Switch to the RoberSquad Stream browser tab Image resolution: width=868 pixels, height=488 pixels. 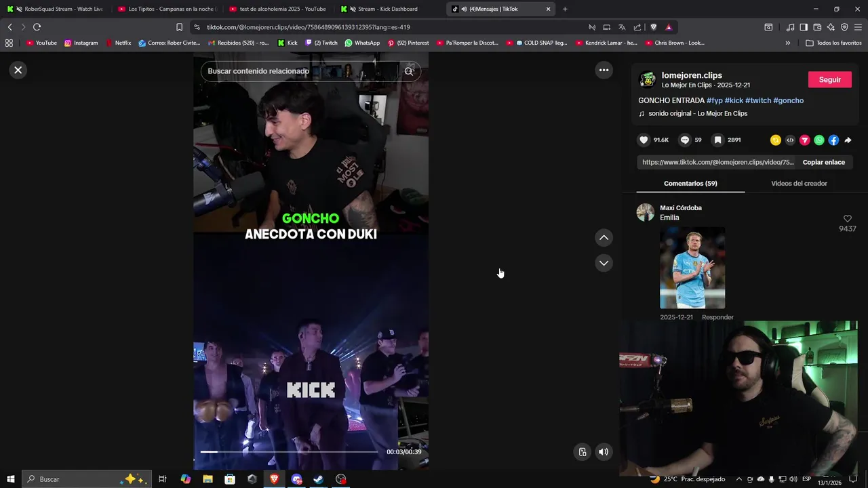pos(57,9)
